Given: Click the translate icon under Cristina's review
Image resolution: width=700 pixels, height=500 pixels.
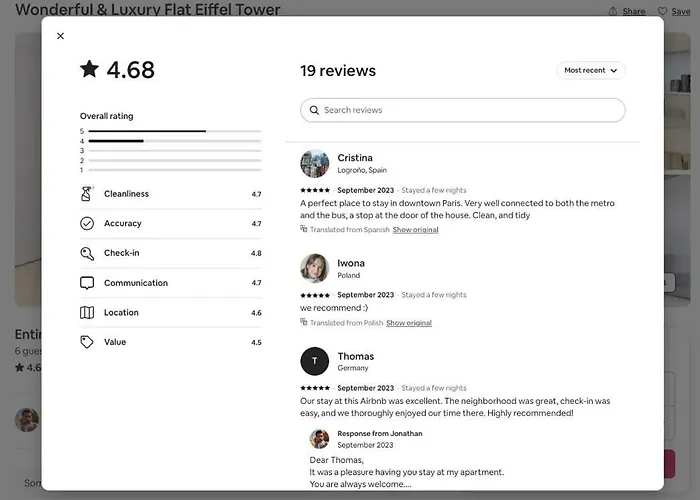Looking at the screenshot, I should pos(304,229).
